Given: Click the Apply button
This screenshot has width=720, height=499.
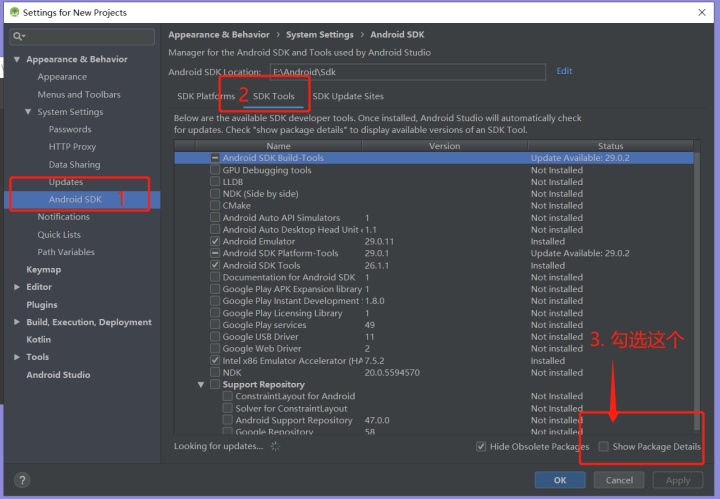Looking at the screenshot, I should 678,480.
